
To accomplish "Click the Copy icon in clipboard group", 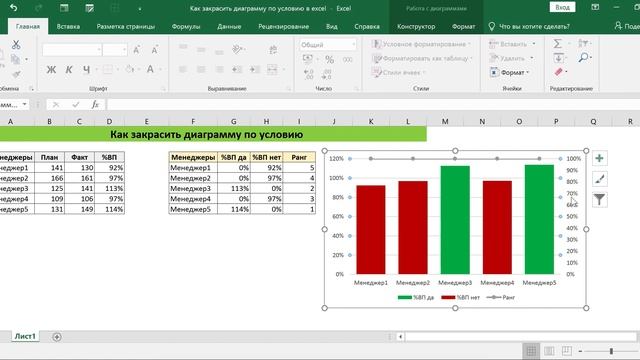I will tap(16, 60).
